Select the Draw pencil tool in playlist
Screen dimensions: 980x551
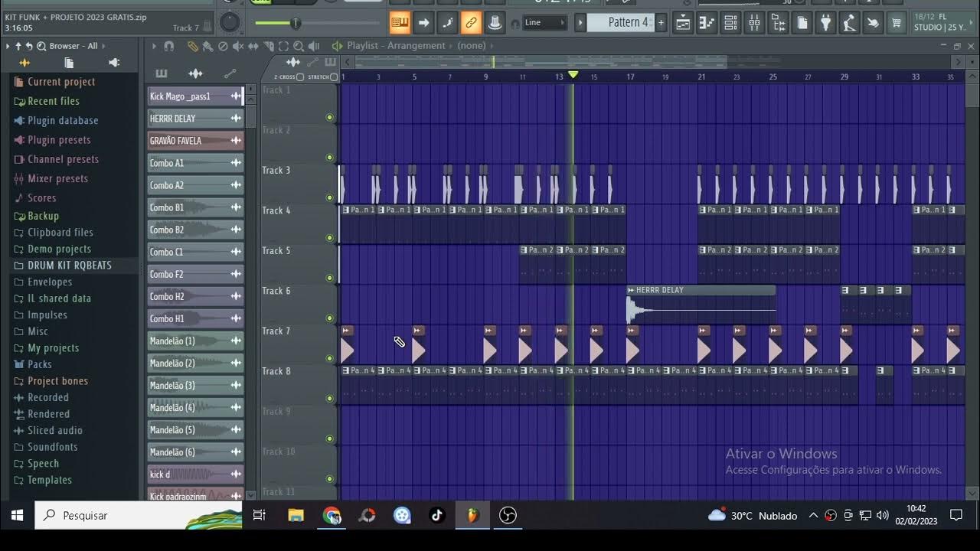(x=192, y=47)
